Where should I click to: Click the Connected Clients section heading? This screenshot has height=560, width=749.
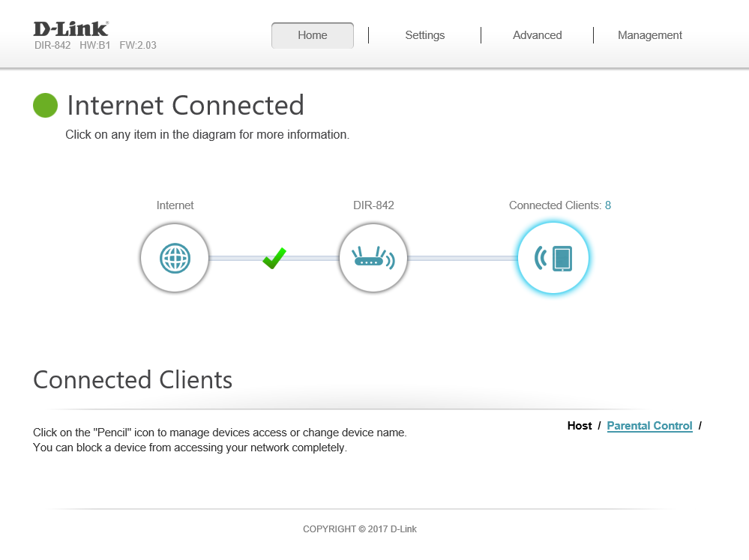pos(133,380)
